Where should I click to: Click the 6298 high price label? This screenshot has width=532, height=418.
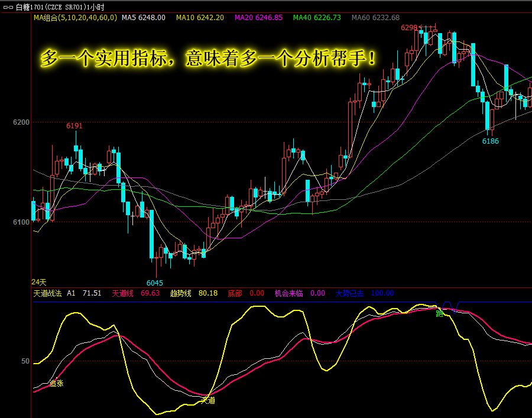[x=409, y=28]
